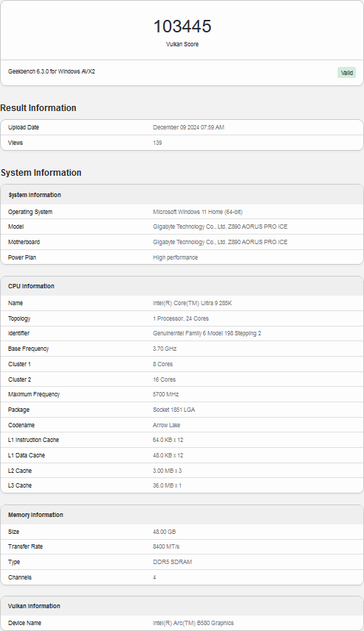
Task: Select Intel(R) Core(TM) Ultra 9 285K name
Action: point(192,304)
